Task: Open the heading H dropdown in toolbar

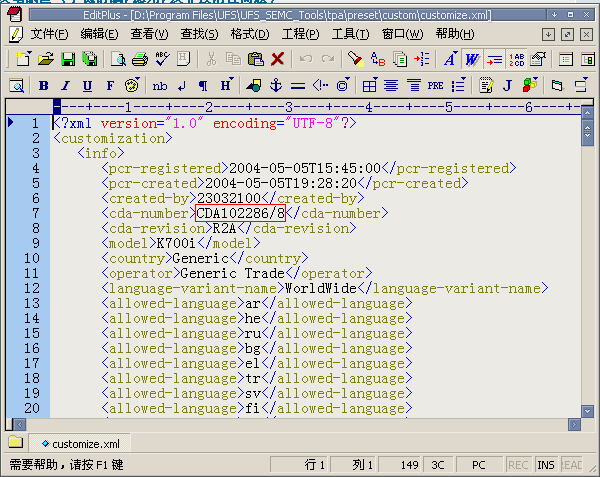Action: pos(227,86)
